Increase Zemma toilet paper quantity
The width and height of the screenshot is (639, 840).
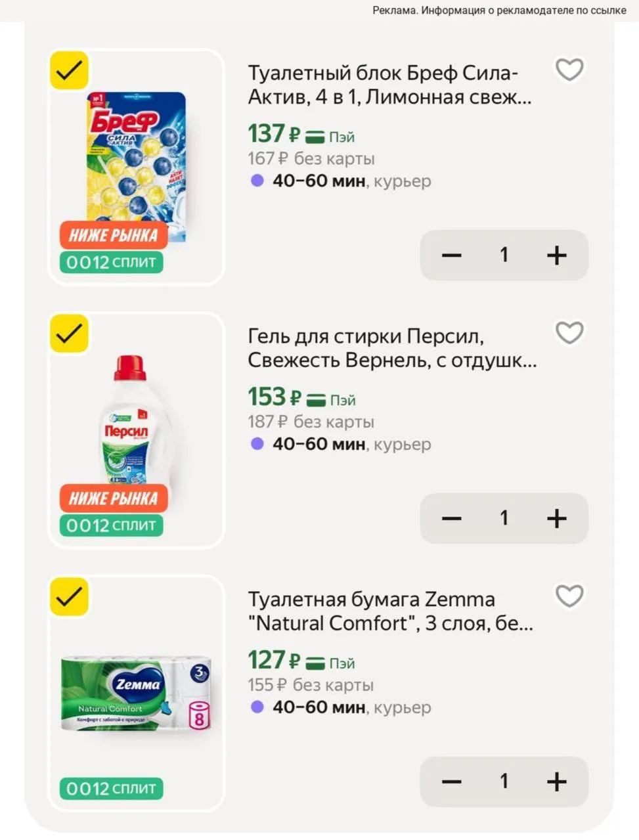pyautogui.click(x=556, y=782)
